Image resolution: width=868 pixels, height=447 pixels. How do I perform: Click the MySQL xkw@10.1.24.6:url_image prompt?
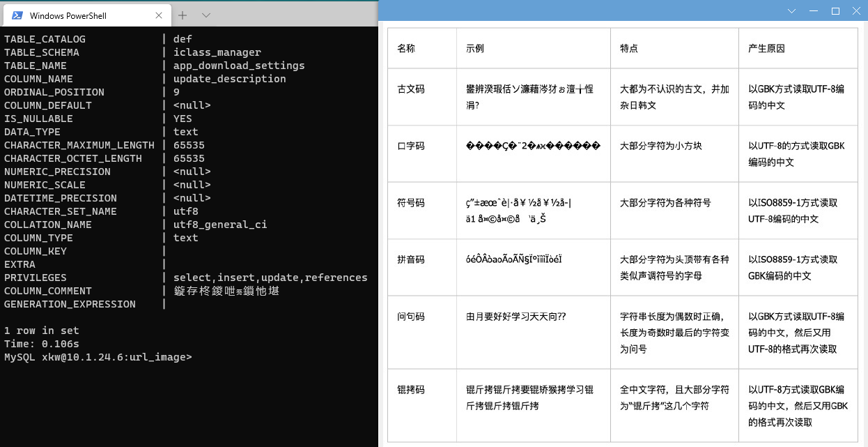(x=98, y=357)
